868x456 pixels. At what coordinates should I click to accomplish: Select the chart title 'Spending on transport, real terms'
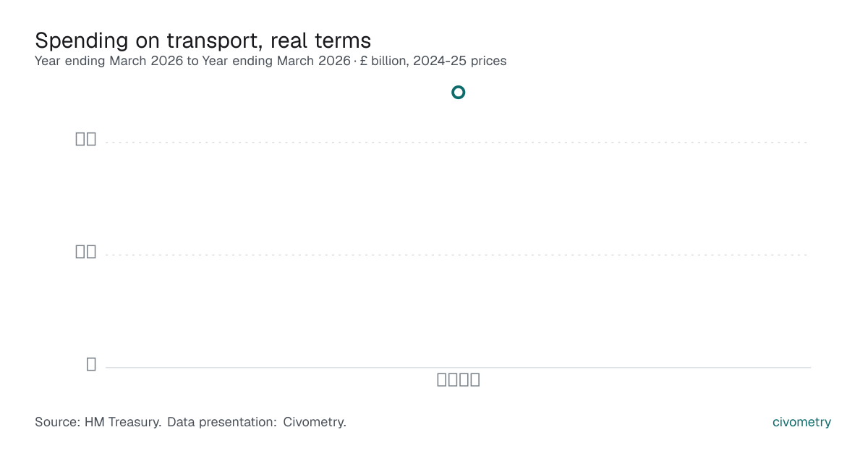[x=203, y=40]
